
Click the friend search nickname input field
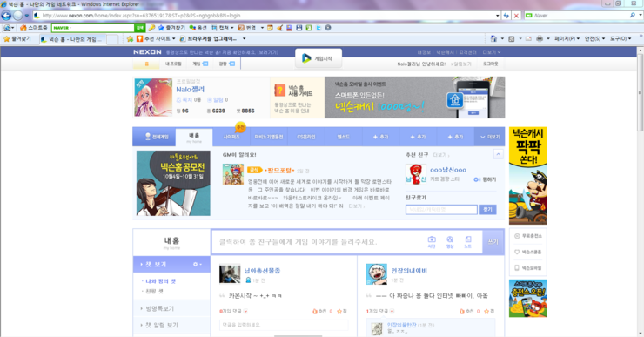[x=441, y=210]
